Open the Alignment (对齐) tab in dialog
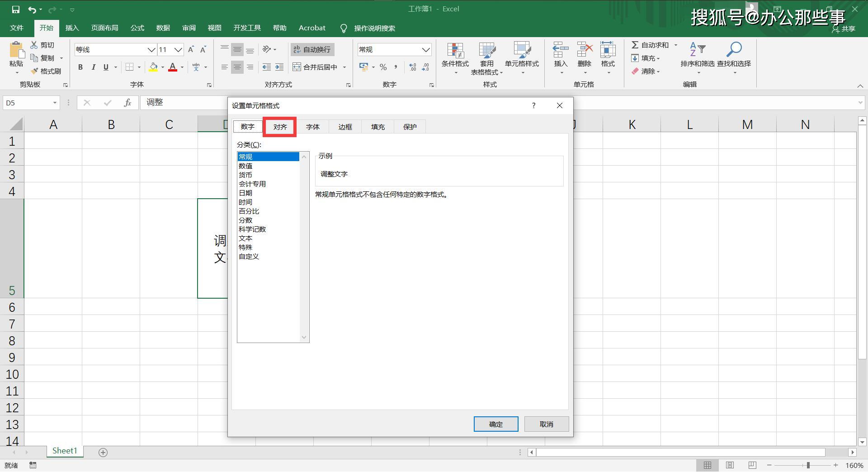The width and height of the screenshot is (868, 472). tap(280, 127)
